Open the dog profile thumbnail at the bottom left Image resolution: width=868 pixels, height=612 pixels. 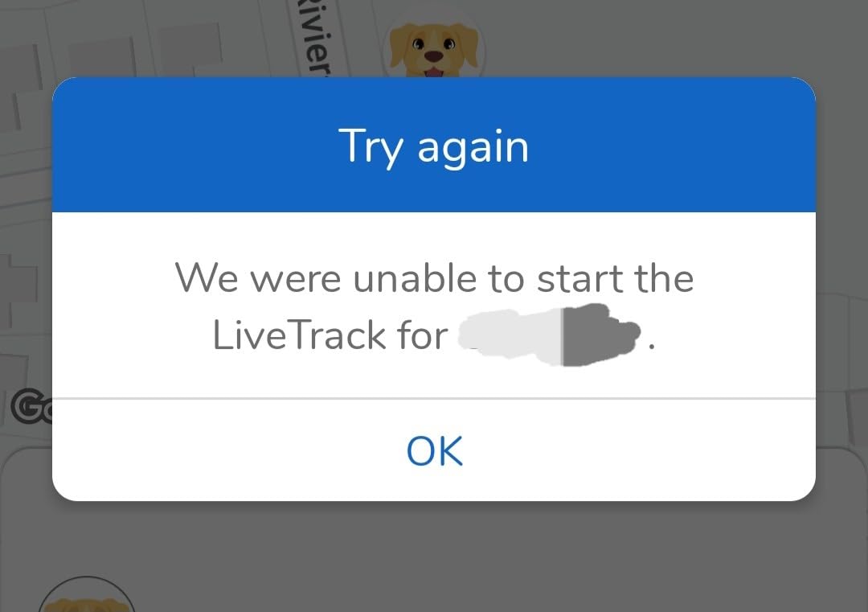[86, 595]
